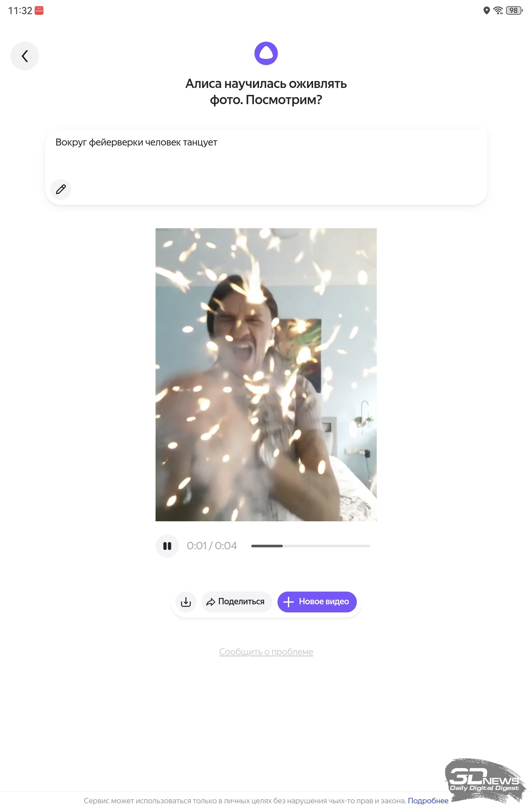The image size is (532, 810).
Task: Pause the video playback
Action: click(167, 546)
